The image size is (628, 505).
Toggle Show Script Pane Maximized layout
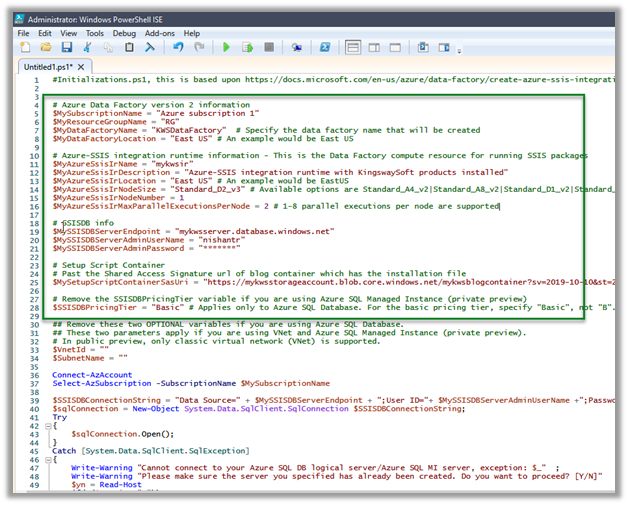tap(393, 47)
